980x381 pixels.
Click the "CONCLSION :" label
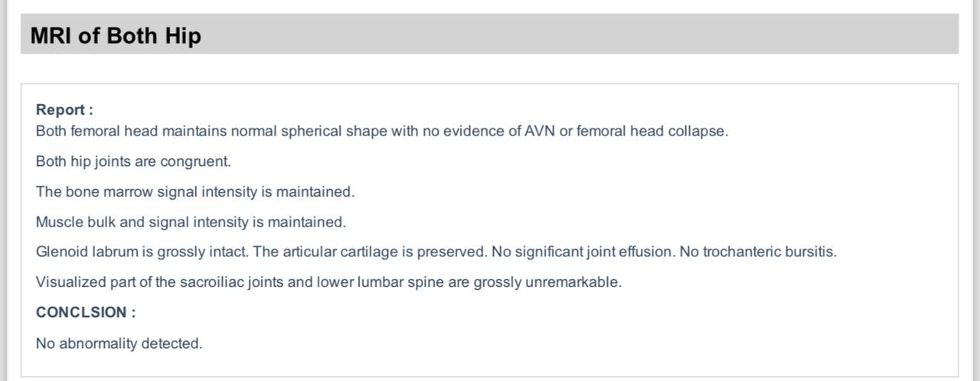point(86,312)
